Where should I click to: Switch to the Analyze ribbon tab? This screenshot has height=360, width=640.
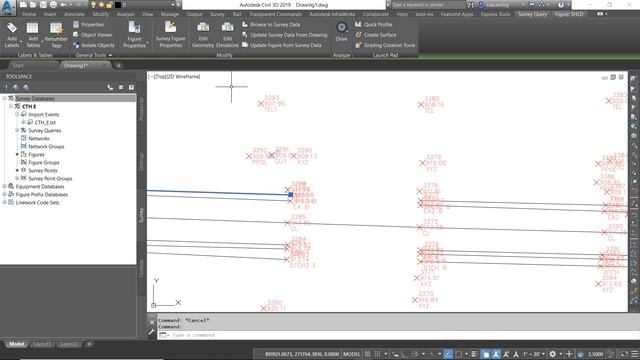coord(125,14)
